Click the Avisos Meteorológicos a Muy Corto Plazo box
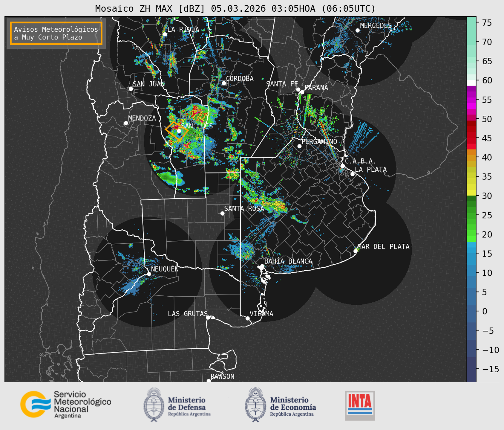The width and height of the screenshot is (504, 430). click(56, 33)
